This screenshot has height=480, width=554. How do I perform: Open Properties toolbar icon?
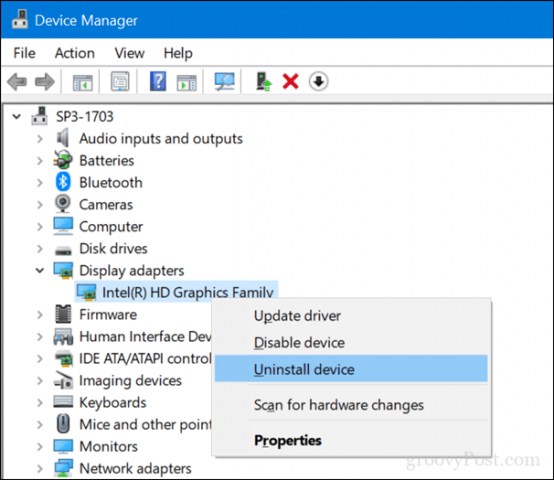click(120, 82)
